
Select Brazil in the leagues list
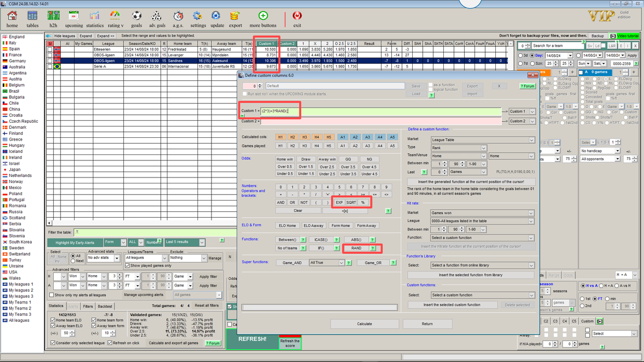(13, 91)
